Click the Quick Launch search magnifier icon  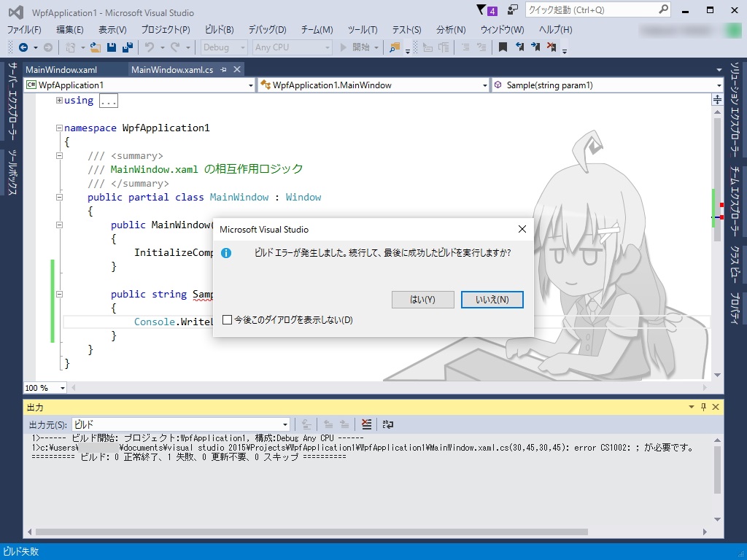pos(663,9)
